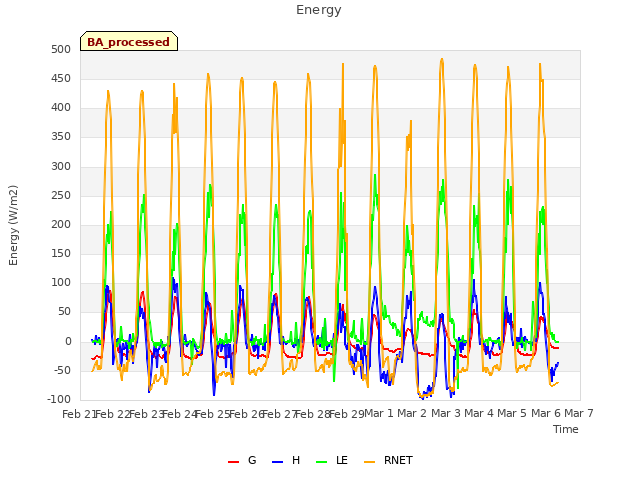This screenshot has height=480, width=640.
Task: Click the Time x-axis label
Action: [x=566, y=429]
